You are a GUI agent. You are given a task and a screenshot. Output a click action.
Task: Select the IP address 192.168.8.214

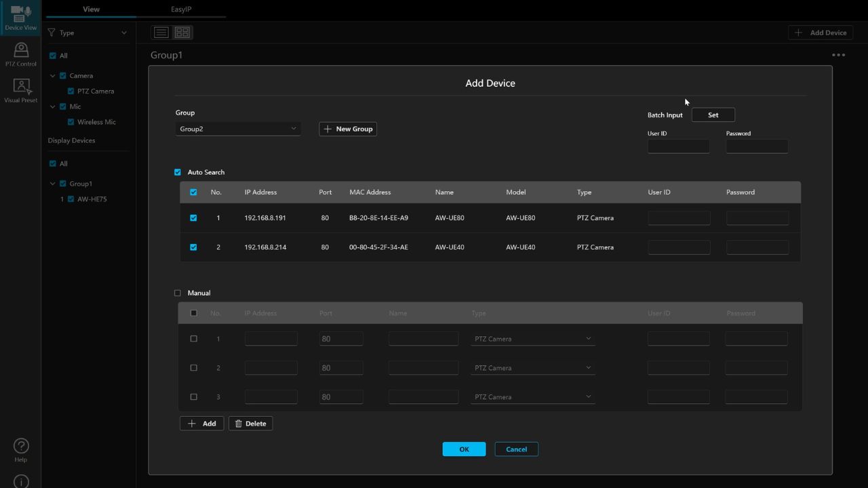[265, 247]
